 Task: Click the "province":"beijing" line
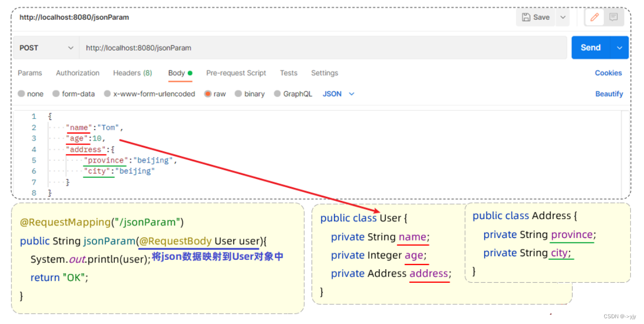(130, 160)
